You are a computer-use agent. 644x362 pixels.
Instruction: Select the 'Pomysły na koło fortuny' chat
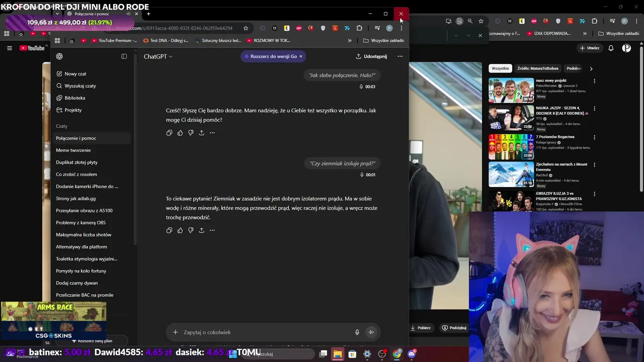click(x=81, y=271)
